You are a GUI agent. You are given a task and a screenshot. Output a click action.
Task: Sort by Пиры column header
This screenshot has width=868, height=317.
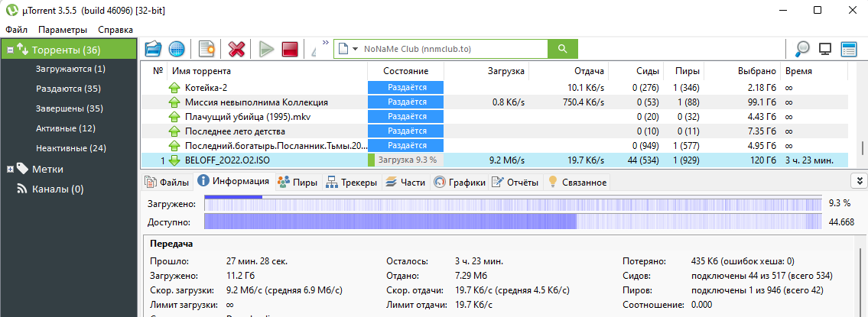683,71
